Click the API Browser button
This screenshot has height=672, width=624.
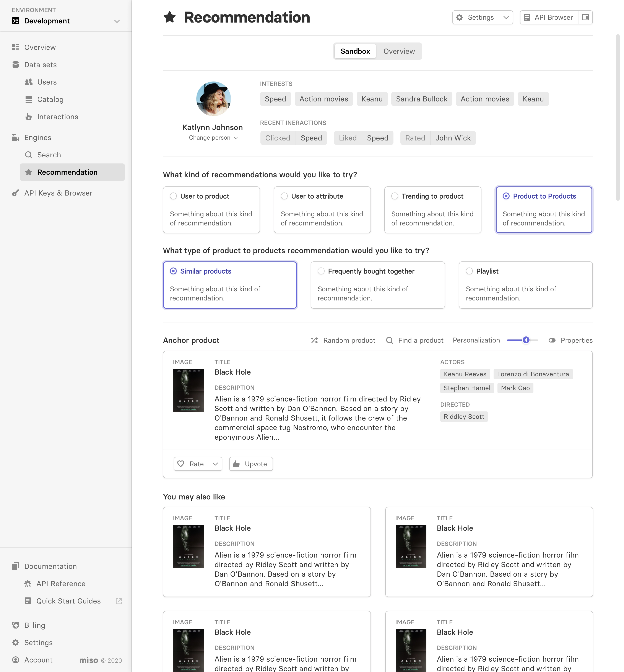549,17
